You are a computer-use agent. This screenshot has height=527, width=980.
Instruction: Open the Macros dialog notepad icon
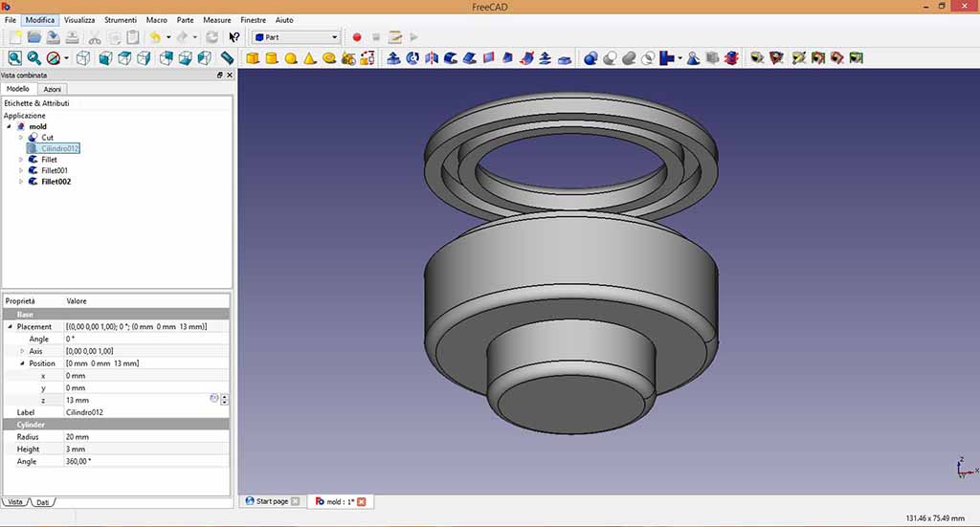tap(395, 37)
